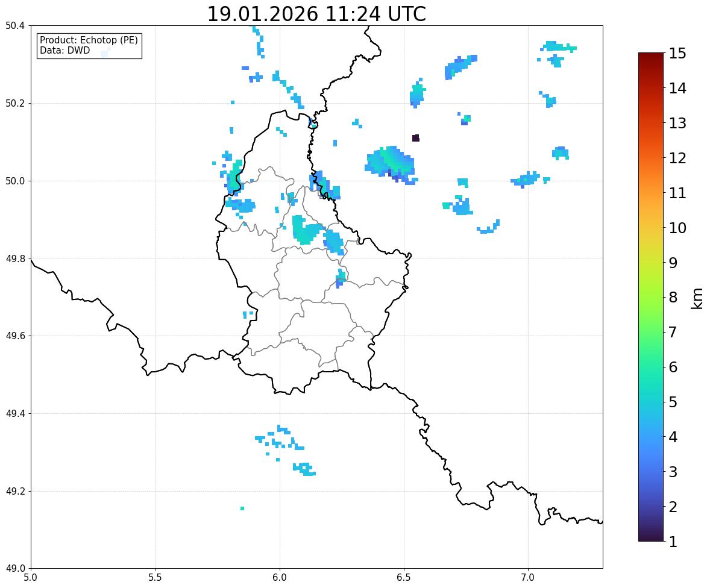Click the 49.8 latitude tick label

tap(14, 258)
